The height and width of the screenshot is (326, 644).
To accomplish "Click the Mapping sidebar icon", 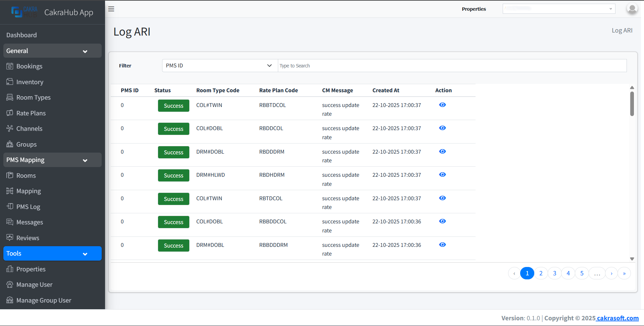I will click(x=10, y=191).
